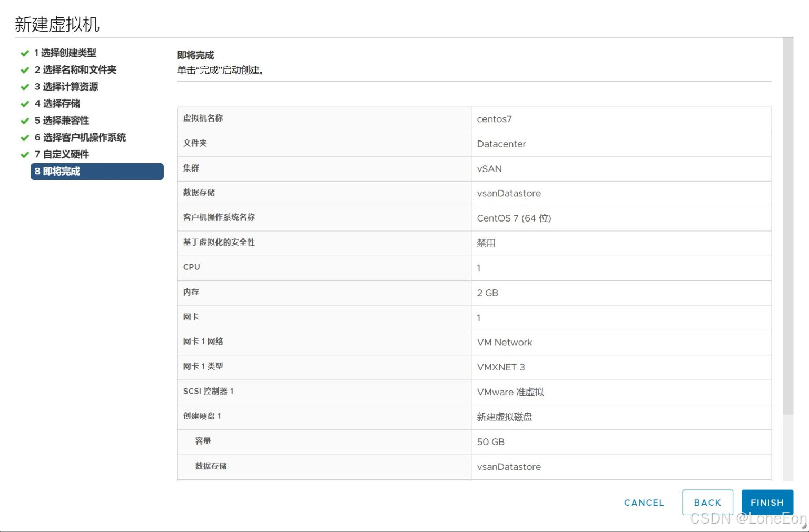Click vsanDatastore in the top 数据存储 row

coord(509,193)
